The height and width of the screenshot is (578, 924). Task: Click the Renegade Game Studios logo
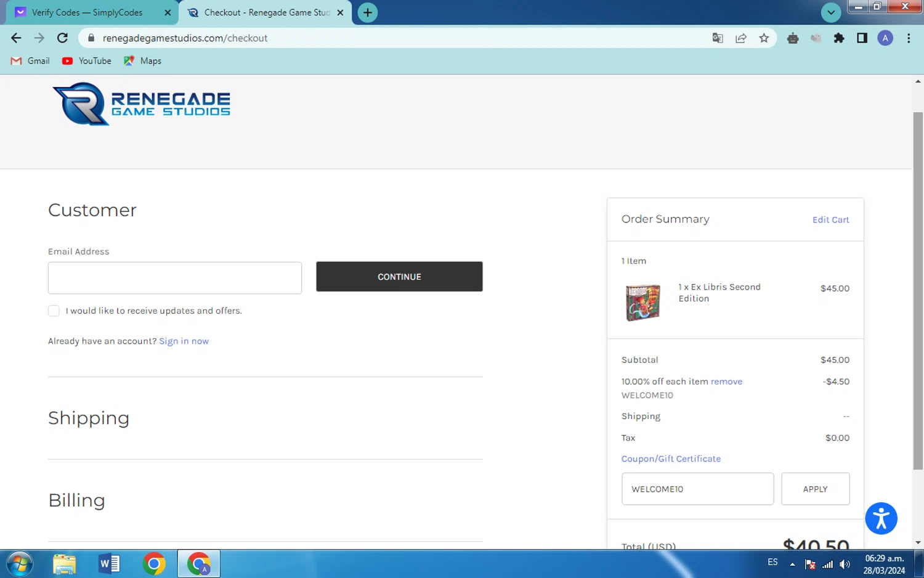[x=142, y=104]
